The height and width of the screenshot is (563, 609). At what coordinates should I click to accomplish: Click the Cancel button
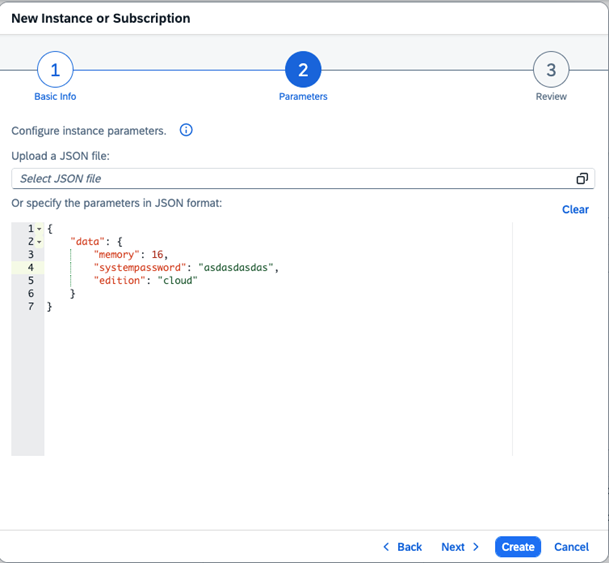point(571,547)
